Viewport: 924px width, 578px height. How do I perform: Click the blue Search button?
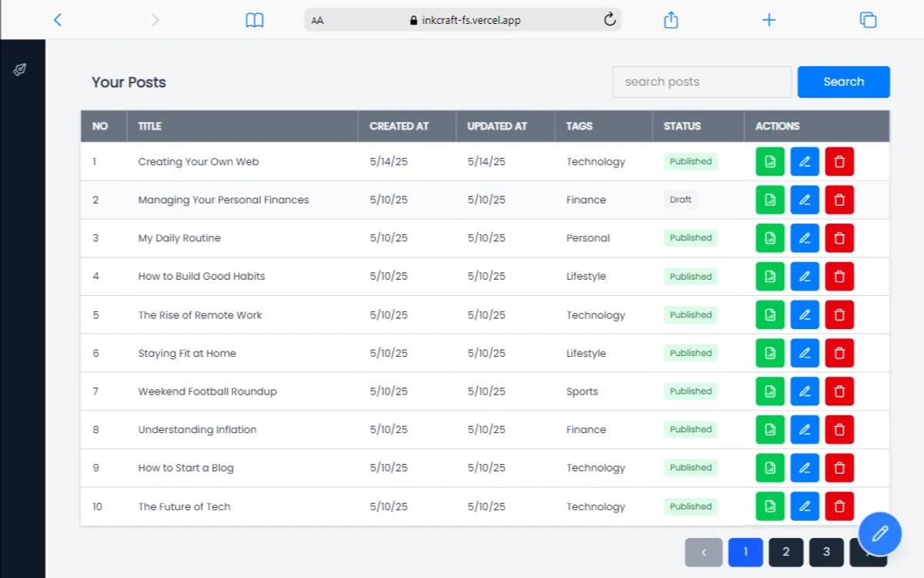844,82
